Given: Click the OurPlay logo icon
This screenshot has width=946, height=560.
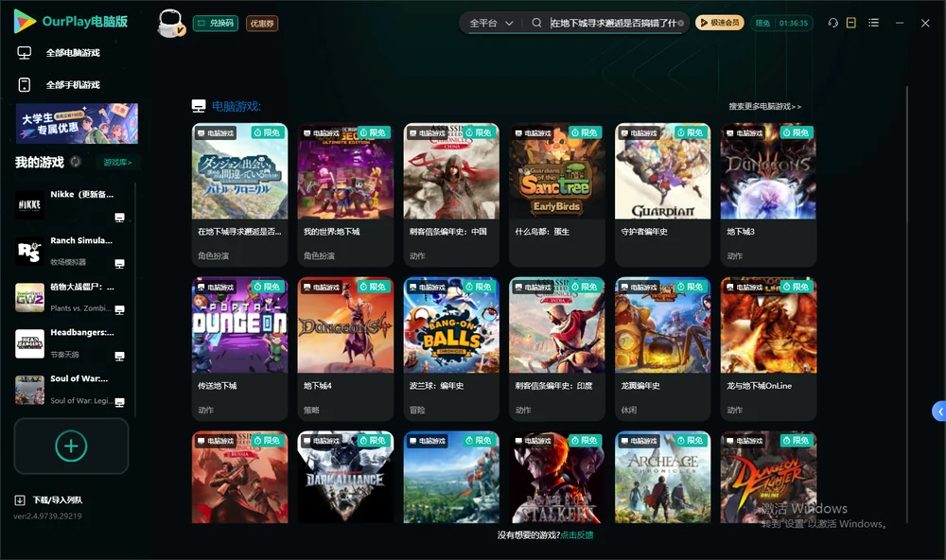Looking at the screenshot, I should click(x=25, y=22).
